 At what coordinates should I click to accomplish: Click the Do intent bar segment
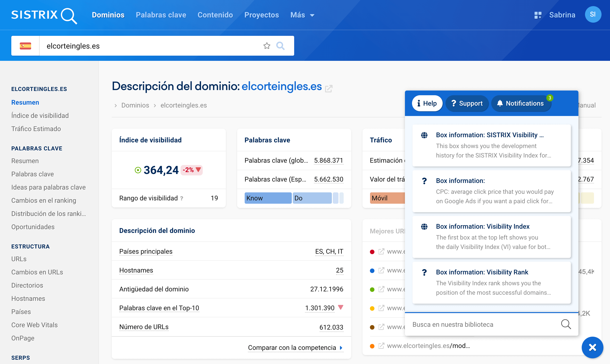pyautogui.click(x=312, y=198)
